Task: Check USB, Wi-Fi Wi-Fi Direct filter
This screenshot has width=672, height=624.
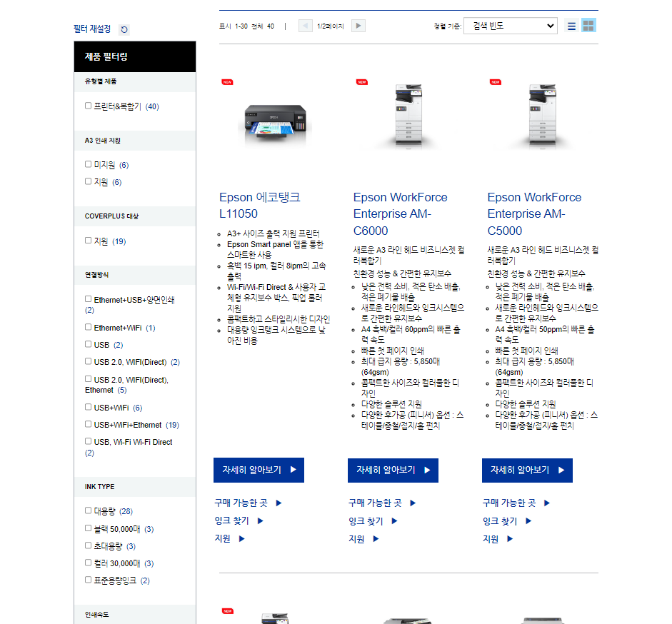Action: [89, 441]
